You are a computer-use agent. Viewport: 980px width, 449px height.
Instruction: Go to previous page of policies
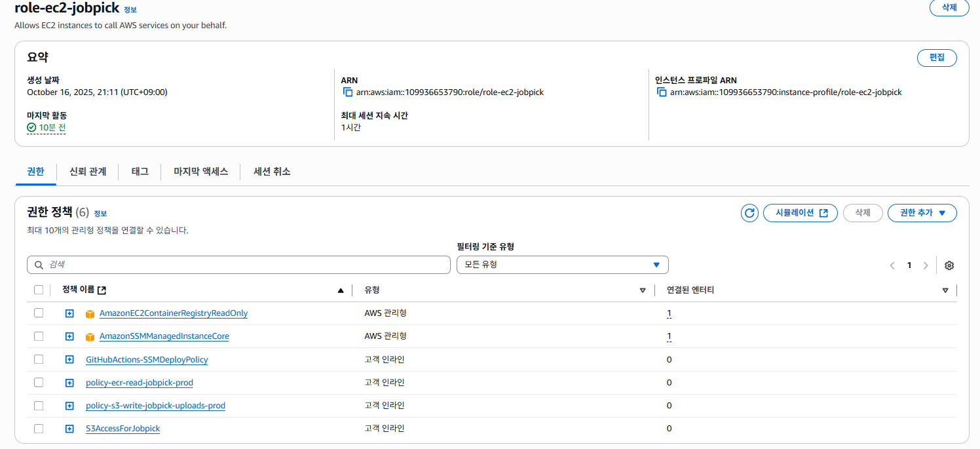point(892,265)
